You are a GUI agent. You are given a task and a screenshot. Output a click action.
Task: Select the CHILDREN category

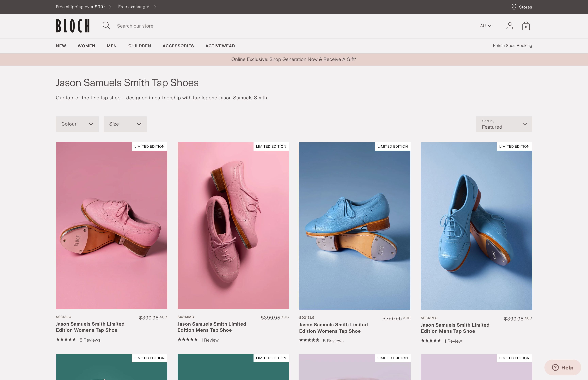[140, 46]
